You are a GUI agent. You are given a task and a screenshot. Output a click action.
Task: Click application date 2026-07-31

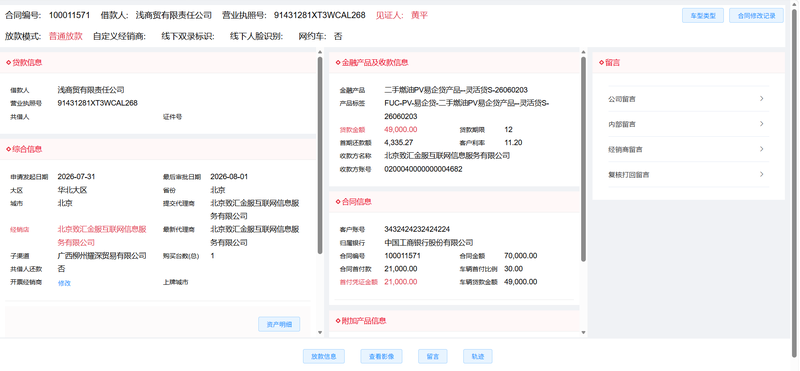coord(77,177)
